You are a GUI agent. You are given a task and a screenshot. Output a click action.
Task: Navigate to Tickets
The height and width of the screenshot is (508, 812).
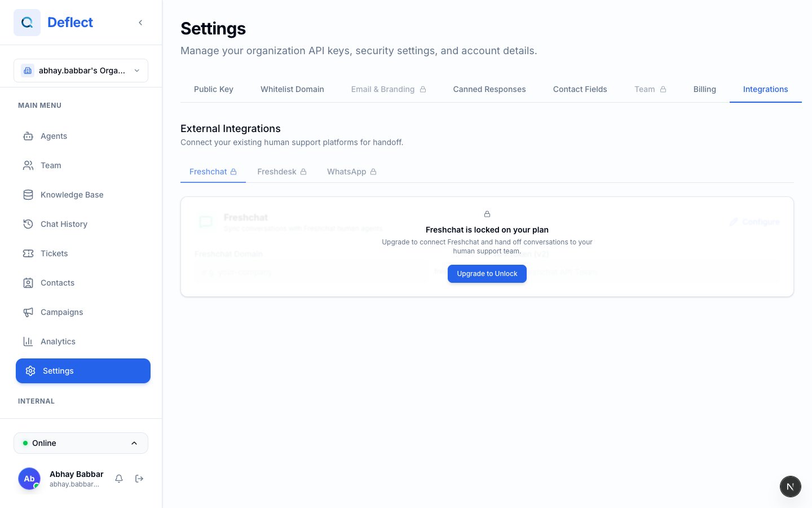83,253
